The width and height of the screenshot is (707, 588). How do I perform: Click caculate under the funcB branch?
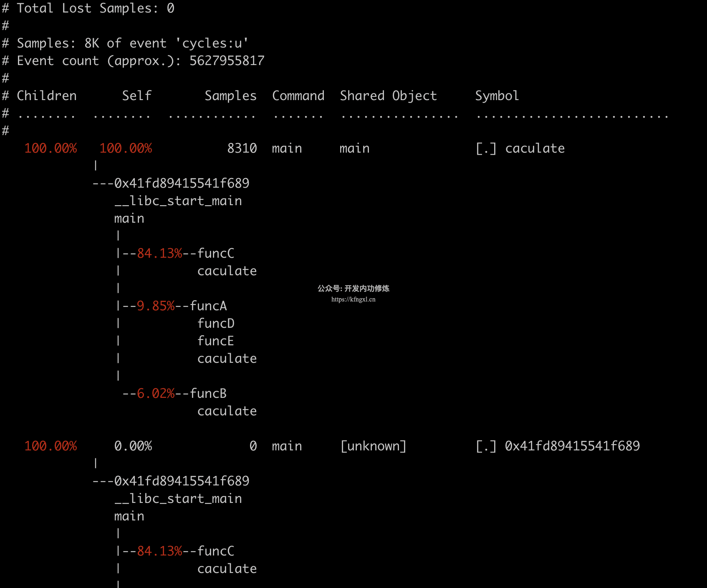coord(227,411)
